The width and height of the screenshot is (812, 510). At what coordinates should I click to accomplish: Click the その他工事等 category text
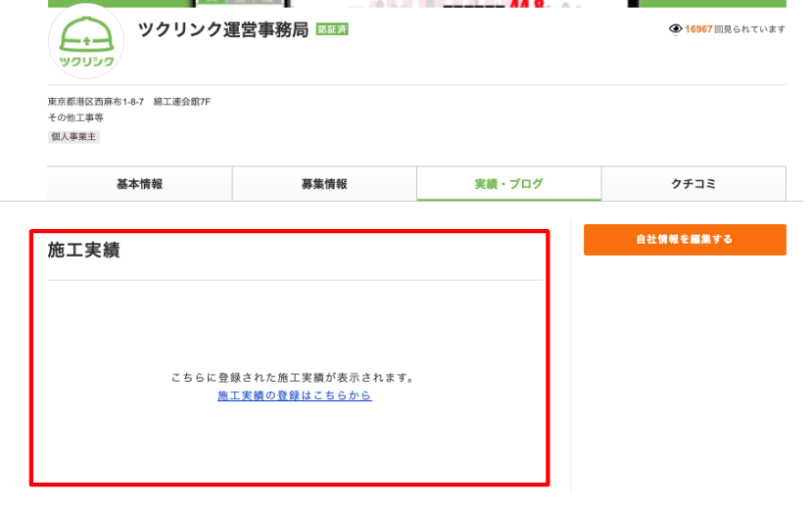75,118
